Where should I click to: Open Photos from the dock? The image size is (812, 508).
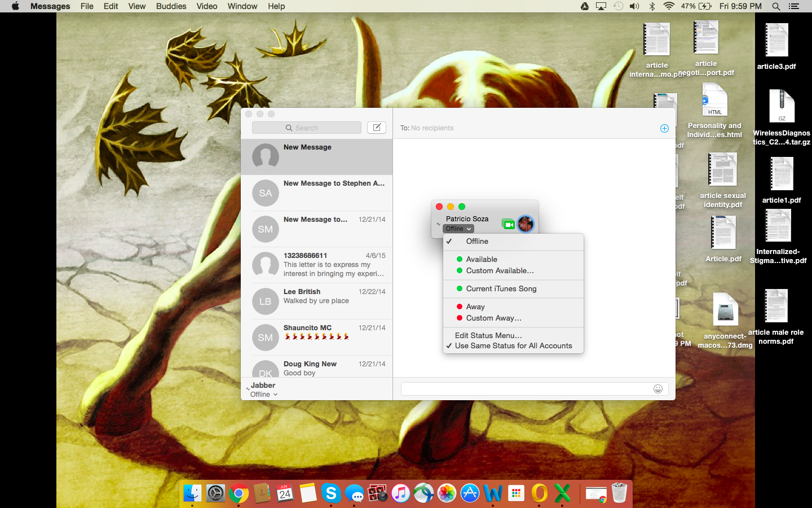pyautogui.click(x=447, y=493)
